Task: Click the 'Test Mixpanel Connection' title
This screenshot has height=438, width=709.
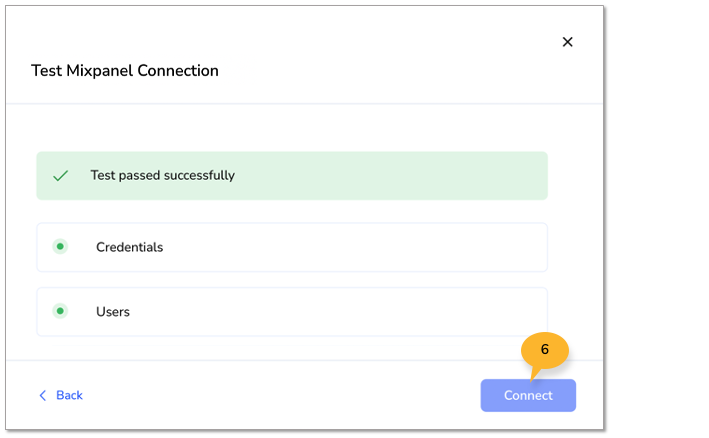Action: point(125,71)
